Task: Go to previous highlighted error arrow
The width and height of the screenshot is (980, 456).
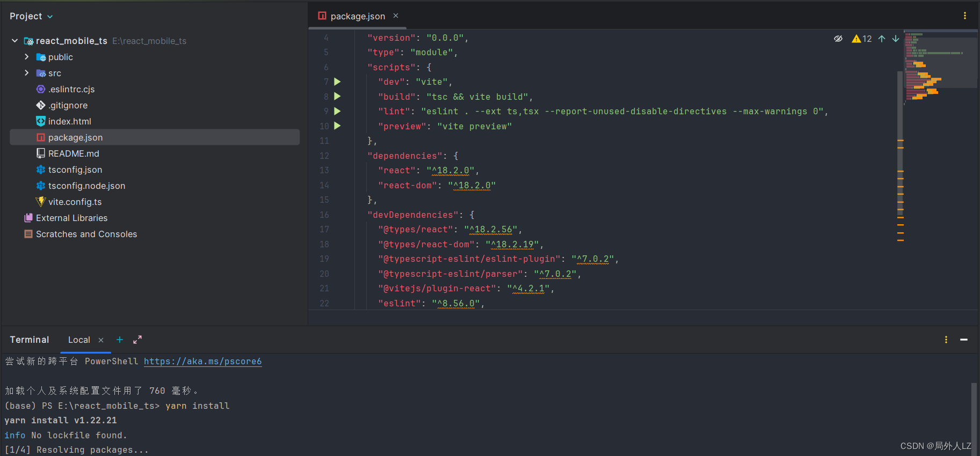Action: pos(882,39)
